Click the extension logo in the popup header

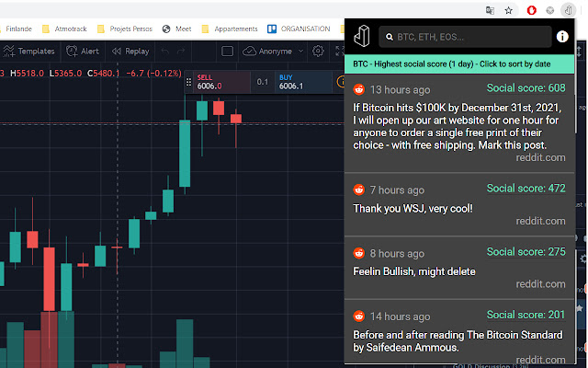(363, 38)
